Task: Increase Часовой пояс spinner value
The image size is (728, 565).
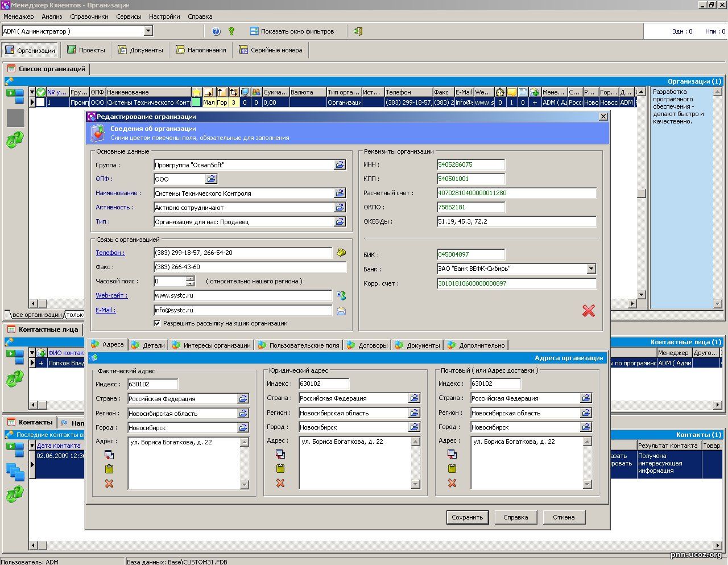Action: point(190,279)
